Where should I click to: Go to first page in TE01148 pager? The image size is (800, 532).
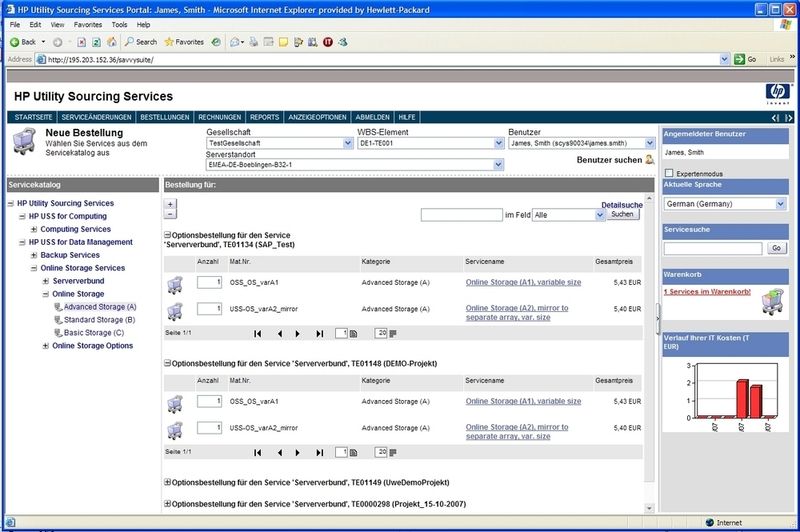point(258,452)
